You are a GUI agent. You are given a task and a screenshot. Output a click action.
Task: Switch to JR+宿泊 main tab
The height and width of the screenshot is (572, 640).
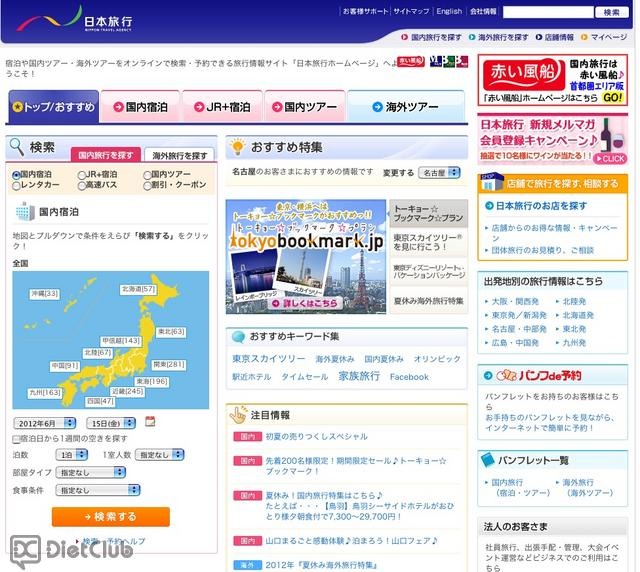(222, 107)
